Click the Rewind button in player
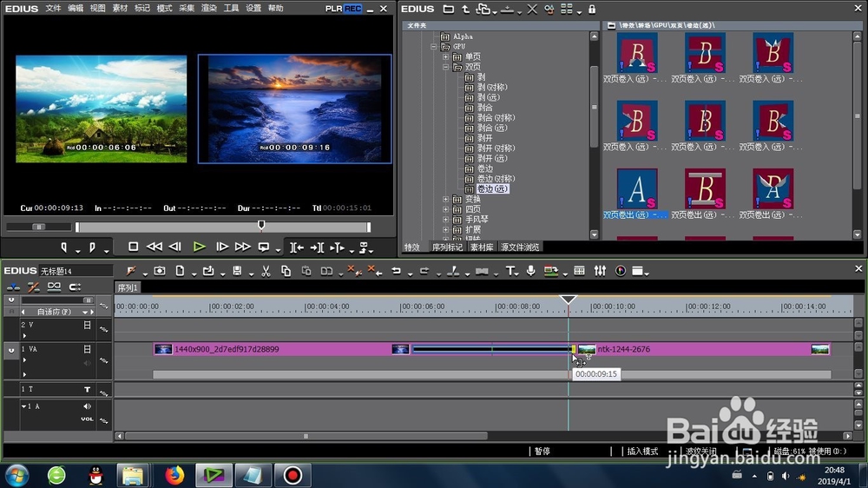 (155, 247)
